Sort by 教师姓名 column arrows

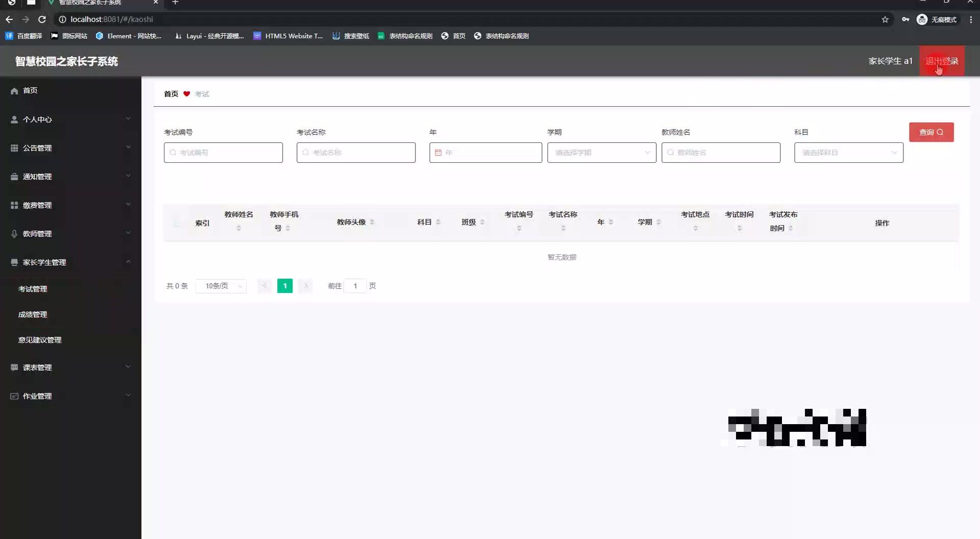[239, 228]
